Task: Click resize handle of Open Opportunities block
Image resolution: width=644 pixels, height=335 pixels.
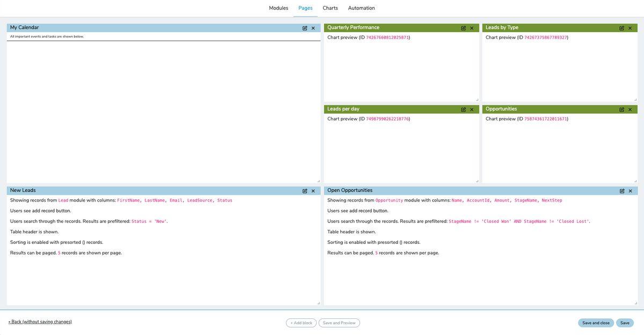Action: pyautogui.click(x=635, y=303)
